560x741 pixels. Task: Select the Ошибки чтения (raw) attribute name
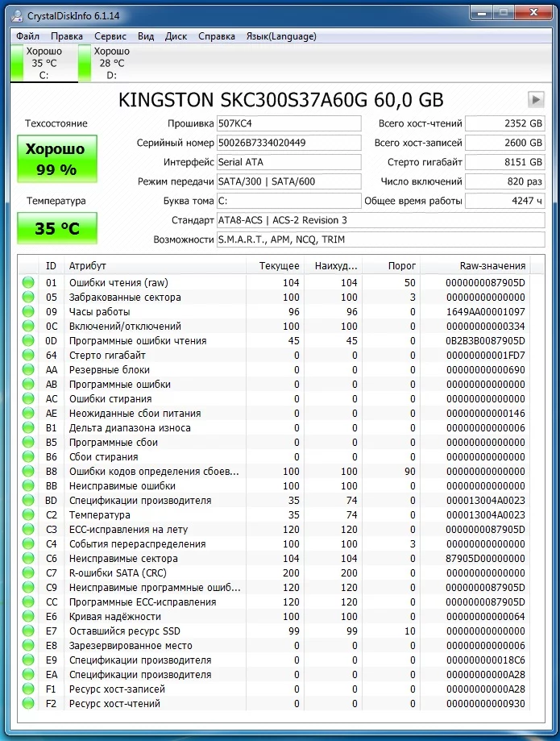(118, 282)
